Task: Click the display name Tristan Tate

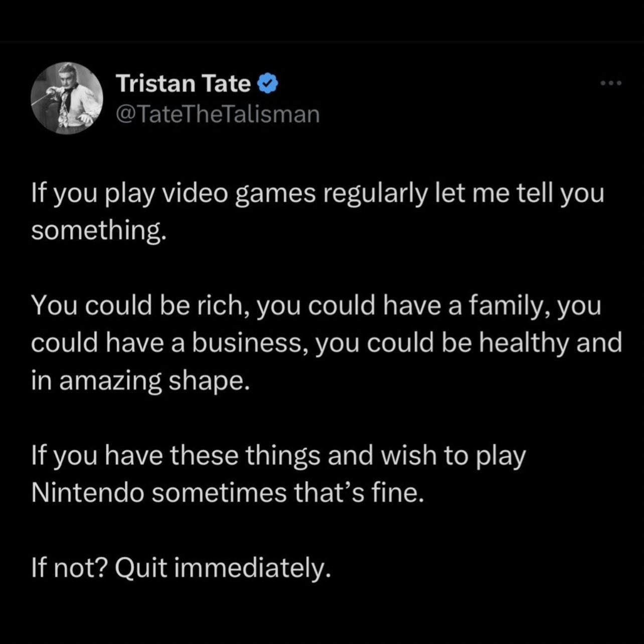Action: [x=183, y=83]
